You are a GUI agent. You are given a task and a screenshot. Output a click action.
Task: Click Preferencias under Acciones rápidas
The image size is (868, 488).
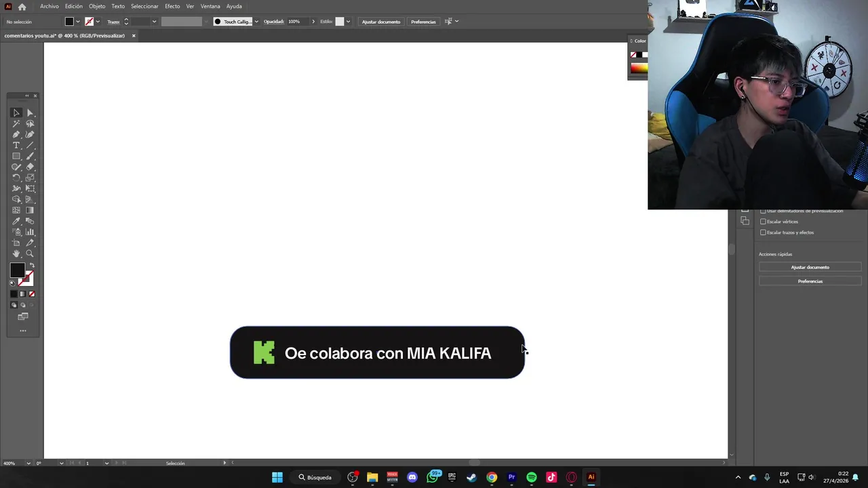click(810, 281)
